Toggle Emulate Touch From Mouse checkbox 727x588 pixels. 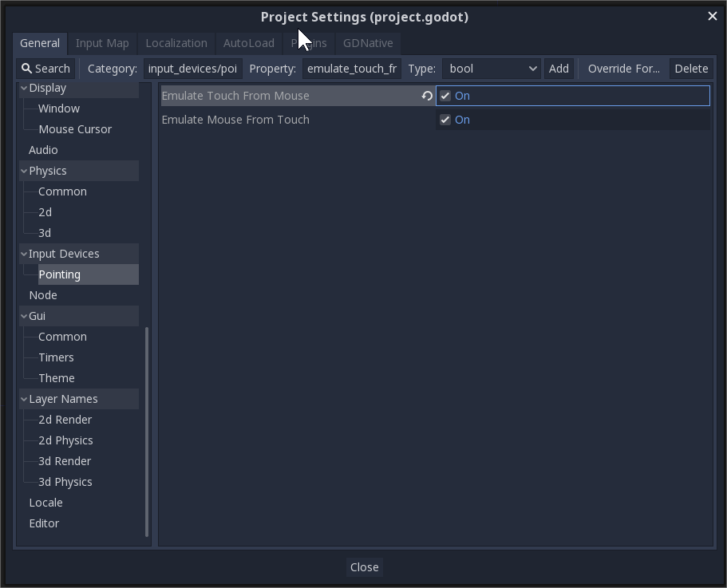click(x=445, y=96)
